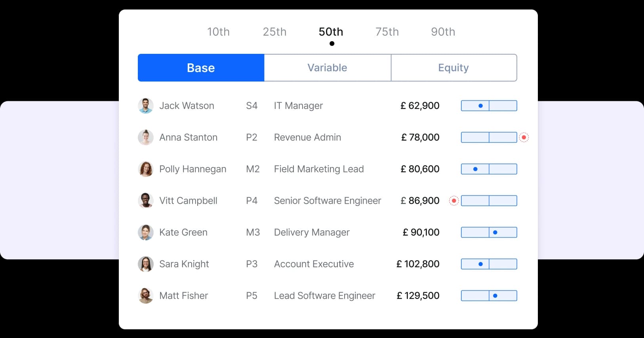Select the 10th percentile option

218,32
